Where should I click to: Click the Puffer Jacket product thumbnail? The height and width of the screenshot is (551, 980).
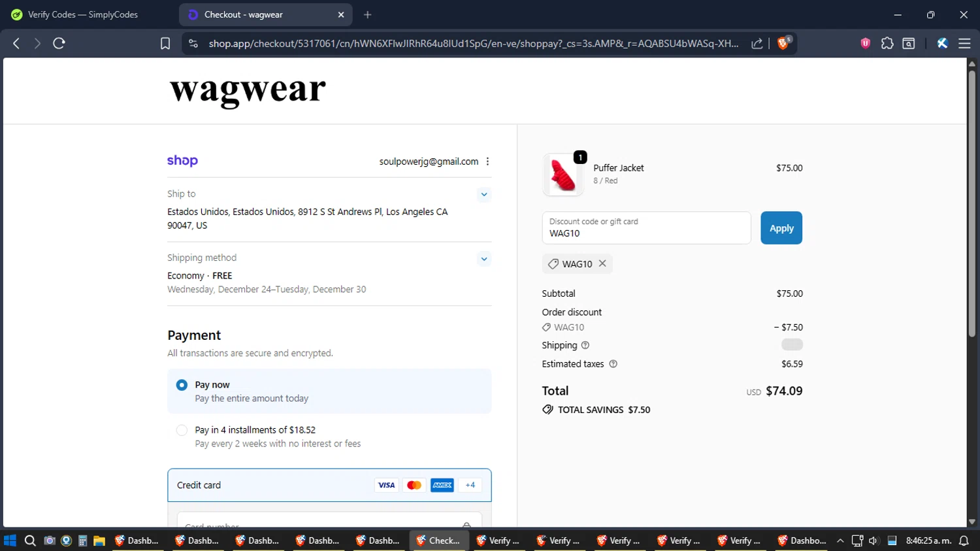click(563, 175)
